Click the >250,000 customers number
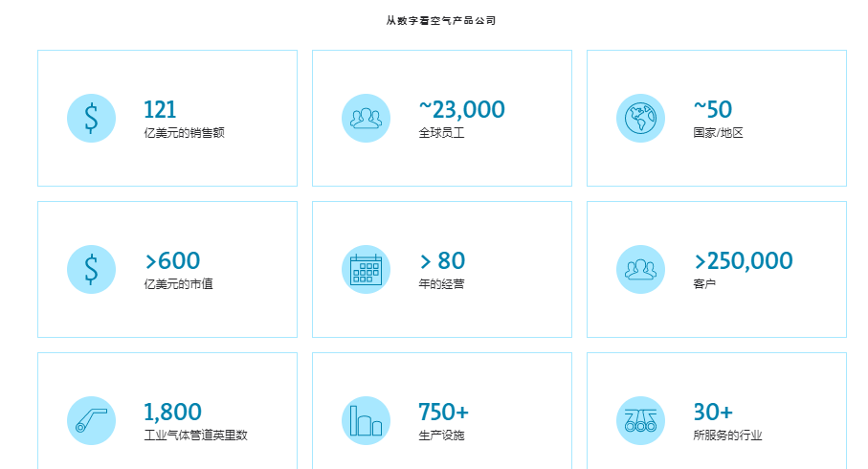Image resolution: width=868 pixels, height=469 pixels. pos(743,260)
